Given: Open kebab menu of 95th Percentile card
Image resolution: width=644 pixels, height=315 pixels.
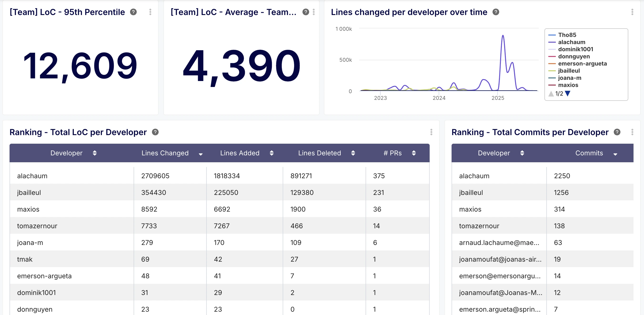Looking at the screenshot, I should click(150, 12).
